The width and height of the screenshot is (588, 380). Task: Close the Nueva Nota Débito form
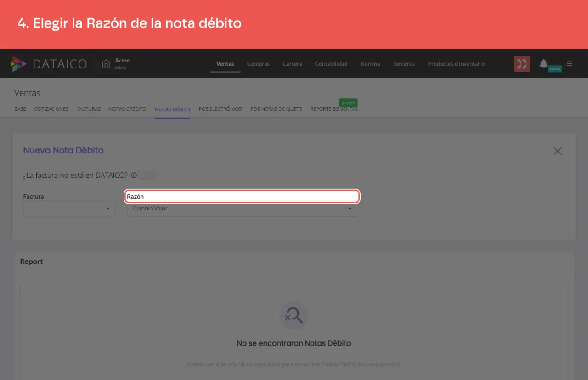click(558, 151)
